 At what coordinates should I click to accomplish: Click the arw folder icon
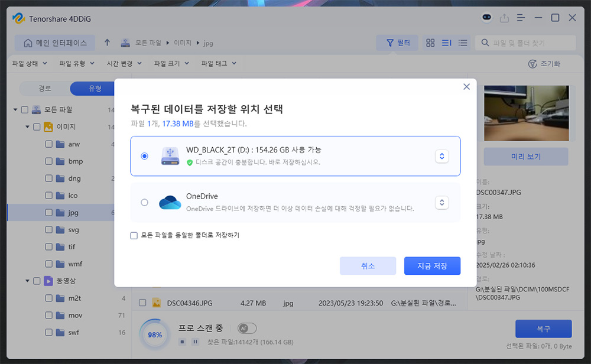tap(60, 144)
